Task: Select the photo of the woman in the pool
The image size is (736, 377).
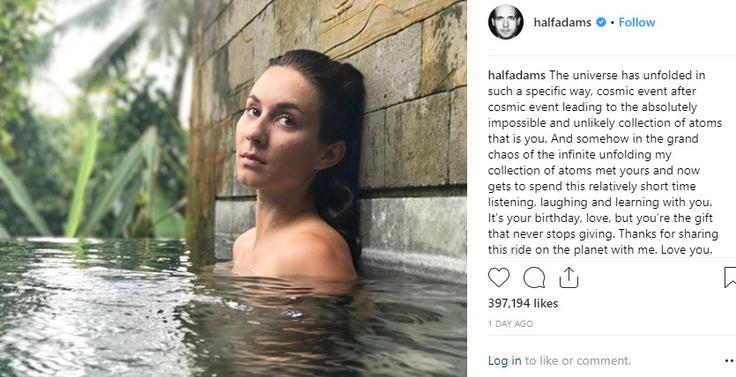Action: [233, 188]
